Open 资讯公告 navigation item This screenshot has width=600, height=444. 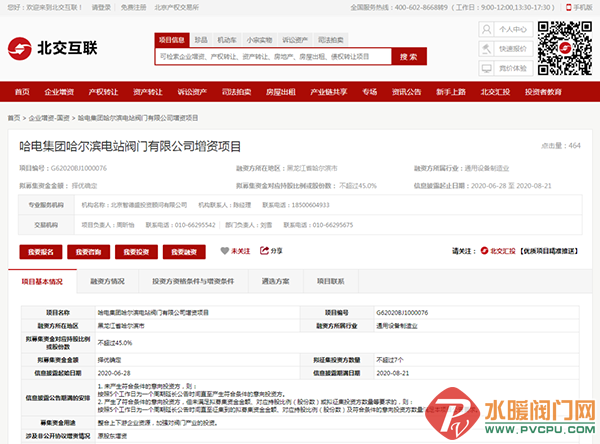point(406,92)
